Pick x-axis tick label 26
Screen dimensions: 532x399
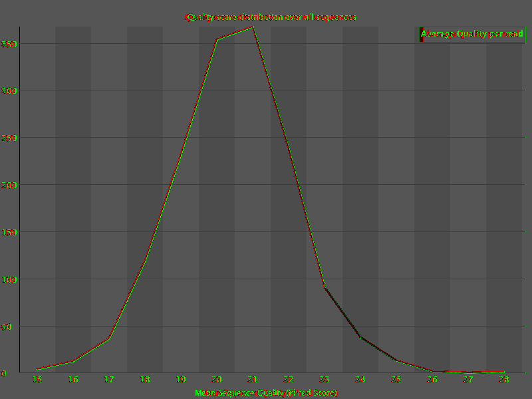click(432, 379)
